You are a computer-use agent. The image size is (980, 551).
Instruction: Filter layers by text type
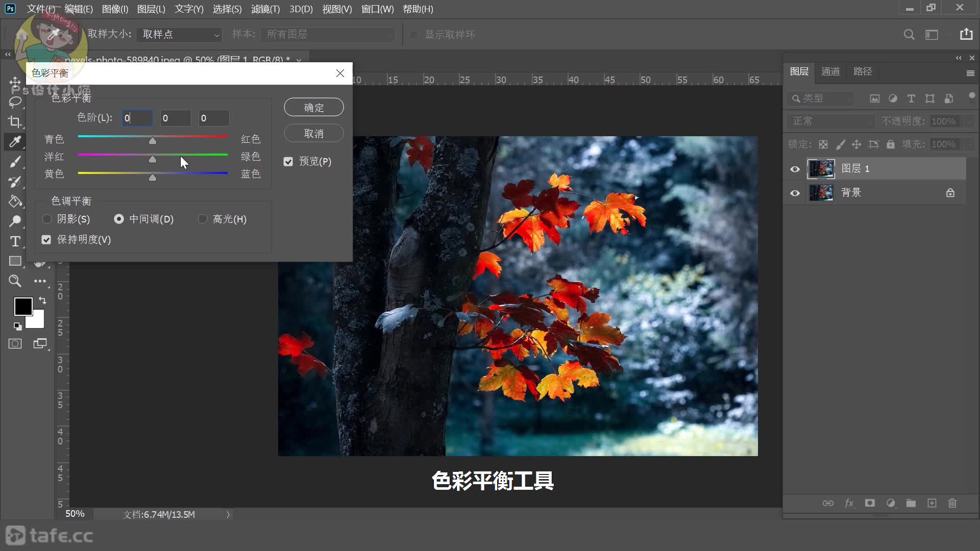click(x=911, y=98)
